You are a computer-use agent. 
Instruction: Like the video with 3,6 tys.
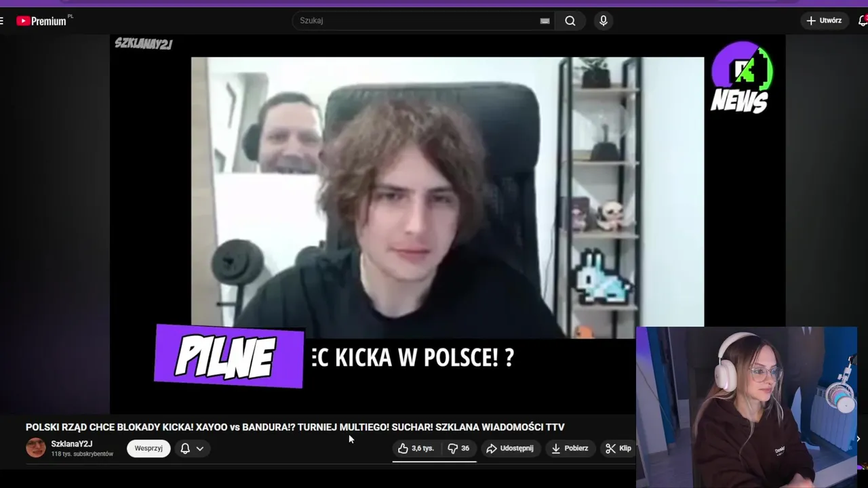click(416, 449)
